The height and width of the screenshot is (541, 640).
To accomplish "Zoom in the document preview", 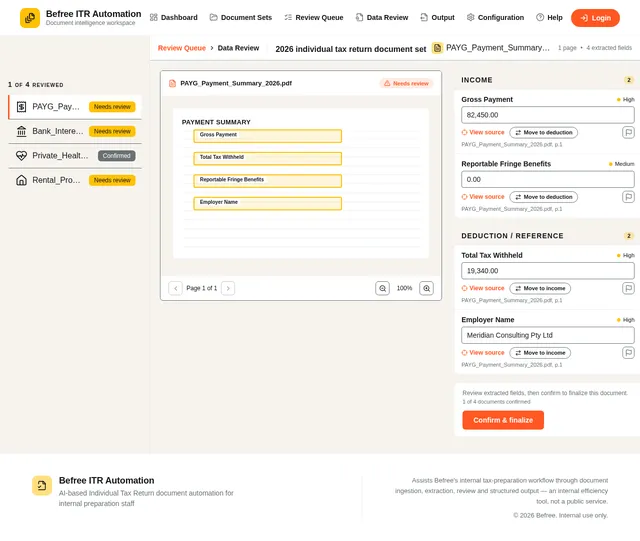I will tap(427, 288).
